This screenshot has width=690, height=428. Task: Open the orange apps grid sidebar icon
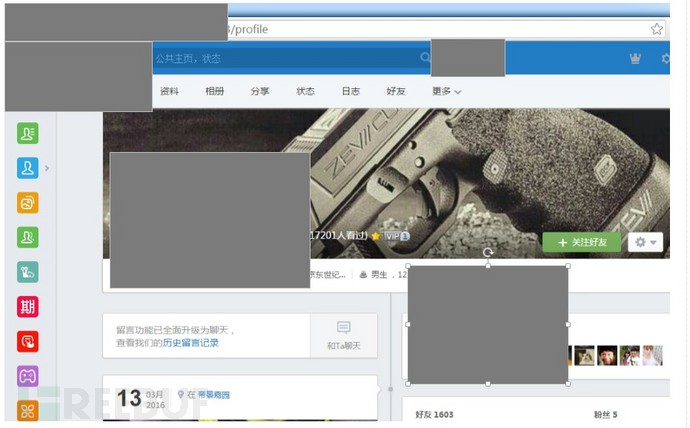[28, 410]
